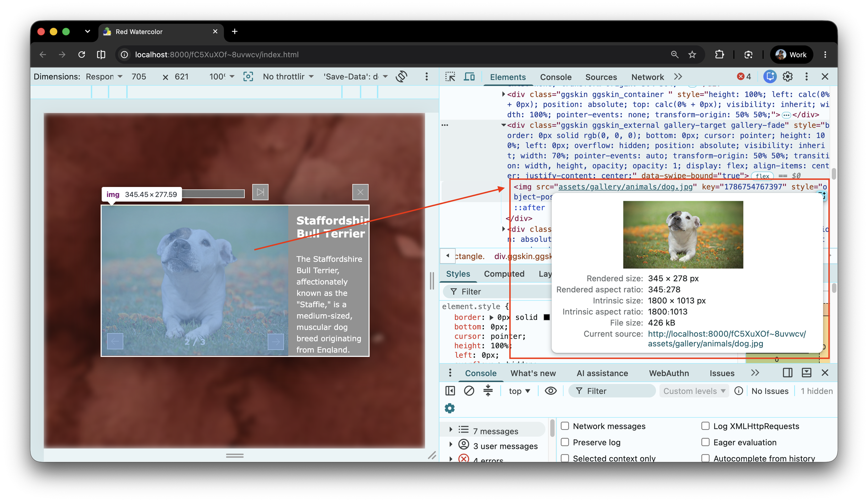Open the Dimensions Responsive dropdown
The image size is (868, 502).
[x=104, y=76]
